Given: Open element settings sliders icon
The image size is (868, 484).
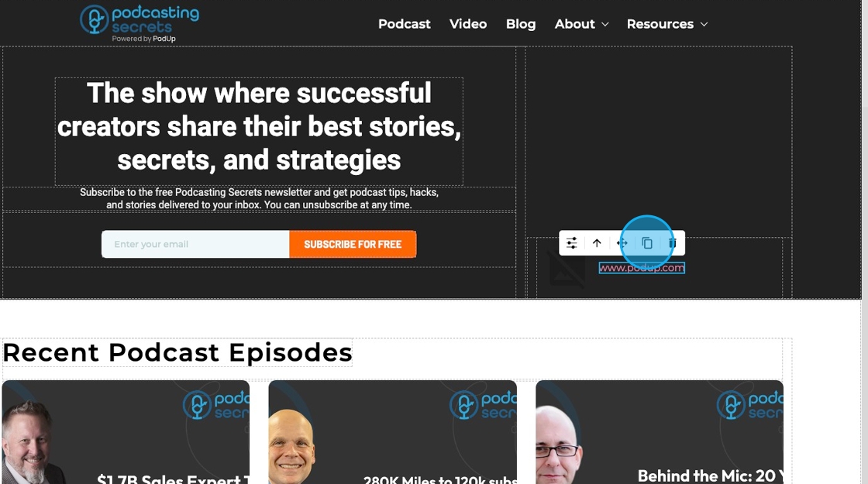Looking at the screenshot, I should tap(571, 243).
